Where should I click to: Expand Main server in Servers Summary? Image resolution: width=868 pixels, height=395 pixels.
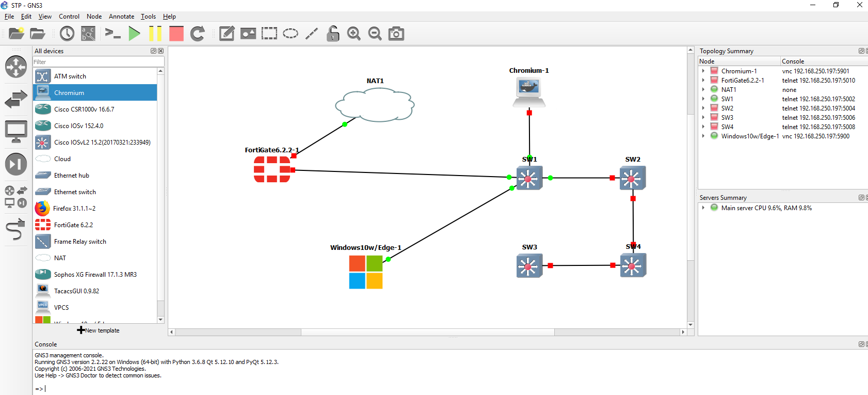pyautogui.click(x=703, y=208)
